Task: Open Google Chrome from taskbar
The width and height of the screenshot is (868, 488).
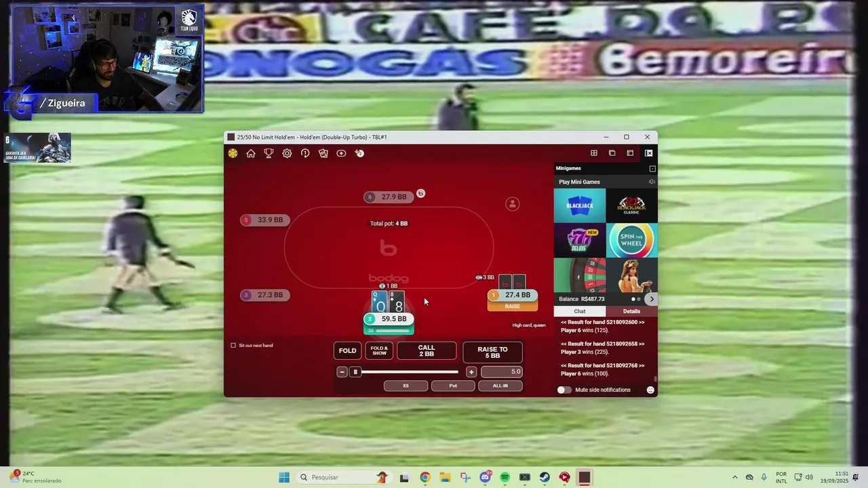Action: point(425,477)
